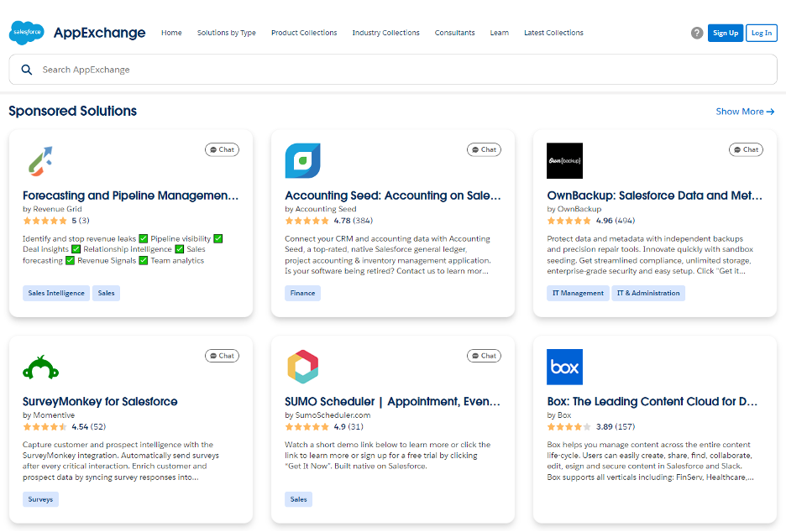Open Forecasting and Pipeline Management listing title
This screenshot has width=786, height=532.
pyautogui.click(x=131, y=196)
